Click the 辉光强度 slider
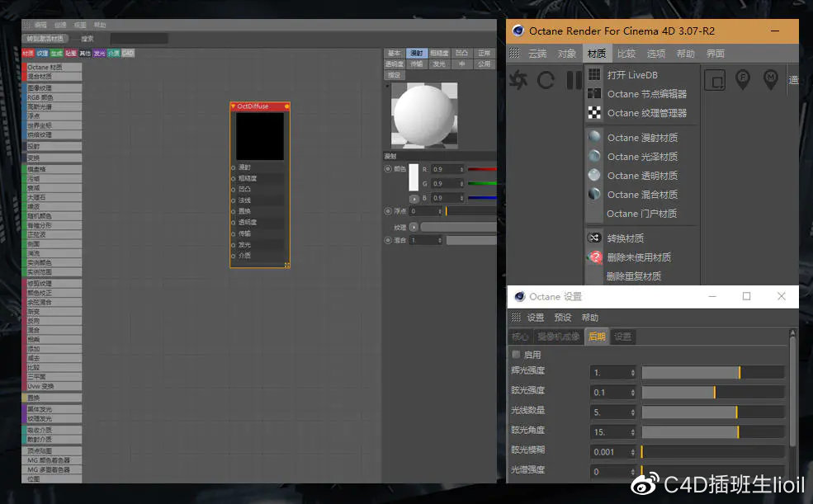Image resolution: width=813 pixels, height=504 pixels. click(712, 370)
